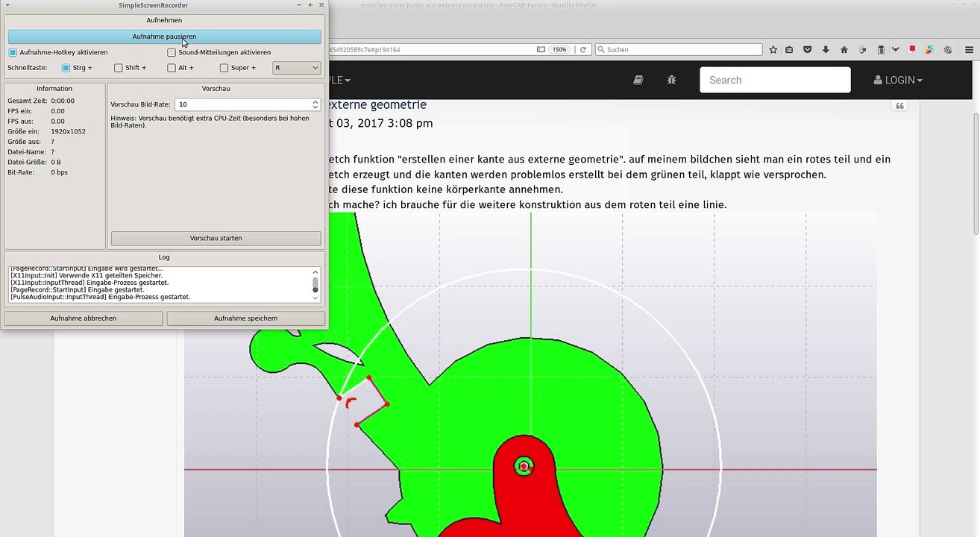Pause recording with Aufnahme pausieren
This screenshot has height=537, width=980.
tap(164, 37)
